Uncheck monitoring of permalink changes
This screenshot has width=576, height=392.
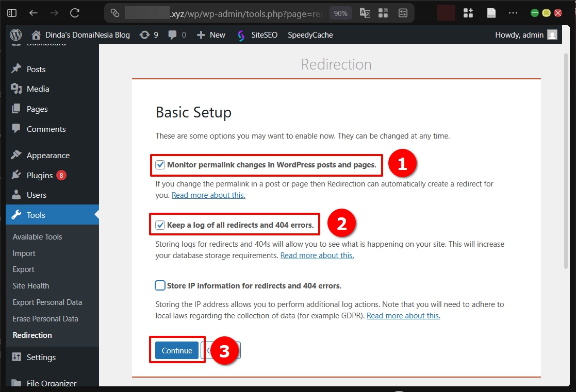click(160, 165)
